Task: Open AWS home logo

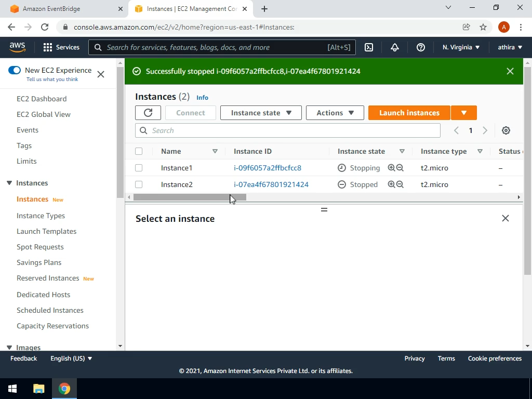Action: tap(17, 47)
